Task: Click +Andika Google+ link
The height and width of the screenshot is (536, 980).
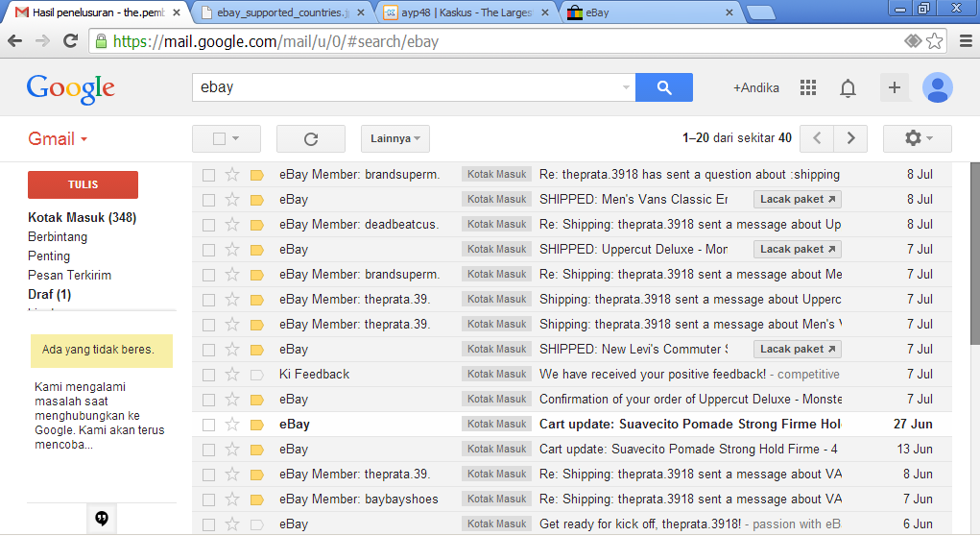Action: pyautogui.click(x=756, y=88)
